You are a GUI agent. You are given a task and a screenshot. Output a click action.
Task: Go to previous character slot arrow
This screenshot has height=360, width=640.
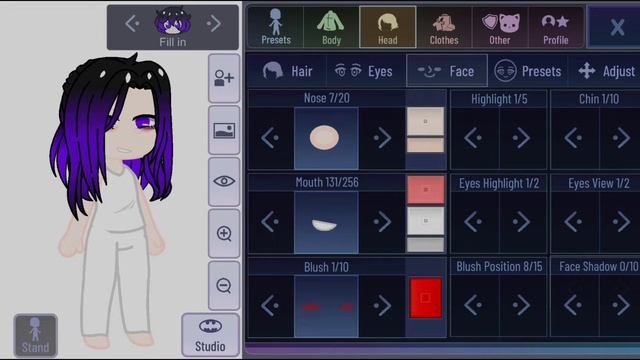133,24
